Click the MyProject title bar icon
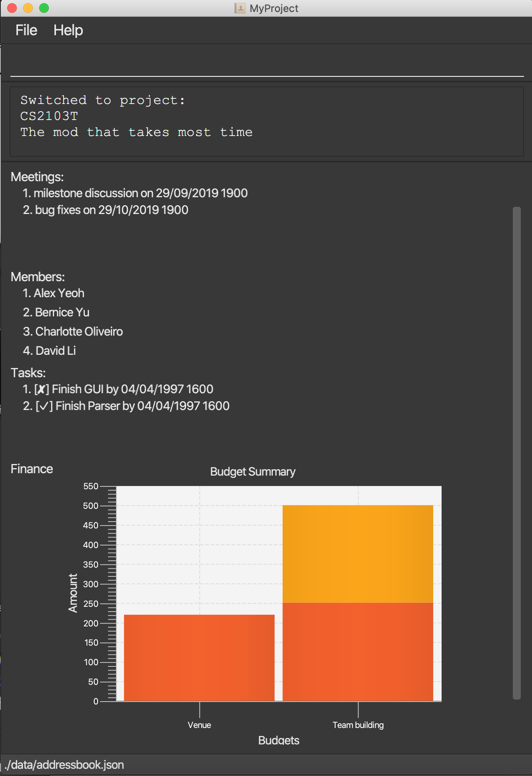The image size is (532, 776). pyautogui.click(x=240, y=8)
